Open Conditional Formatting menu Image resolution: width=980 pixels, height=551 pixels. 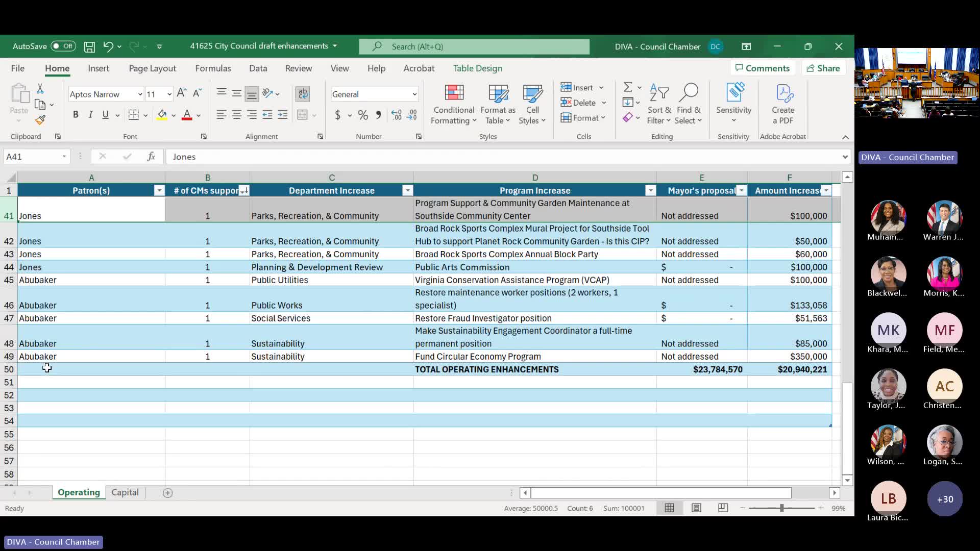[453, 105]
